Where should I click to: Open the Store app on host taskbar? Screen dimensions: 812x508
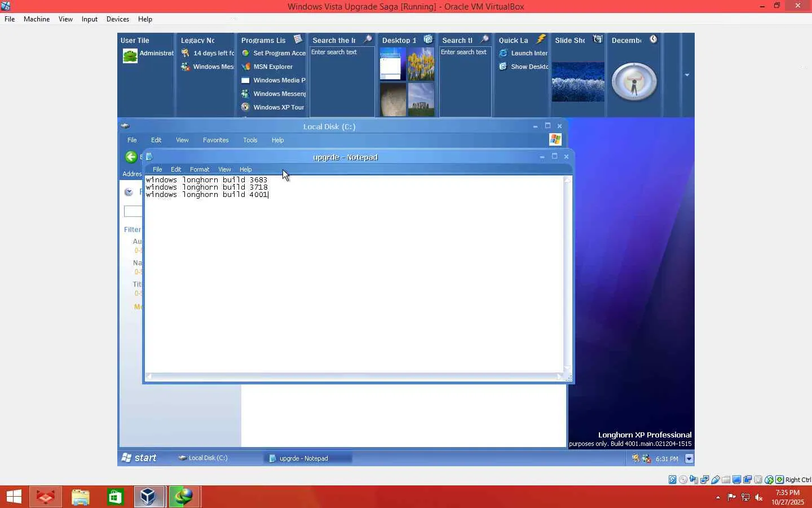click(x=115, y=497)
